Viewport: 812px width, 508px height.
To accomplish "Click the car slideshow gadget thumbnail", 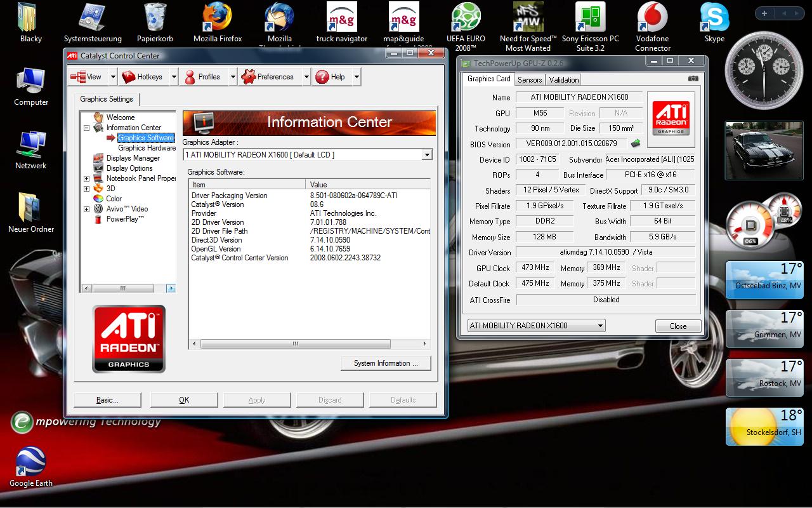I will [x=764, y=150].
